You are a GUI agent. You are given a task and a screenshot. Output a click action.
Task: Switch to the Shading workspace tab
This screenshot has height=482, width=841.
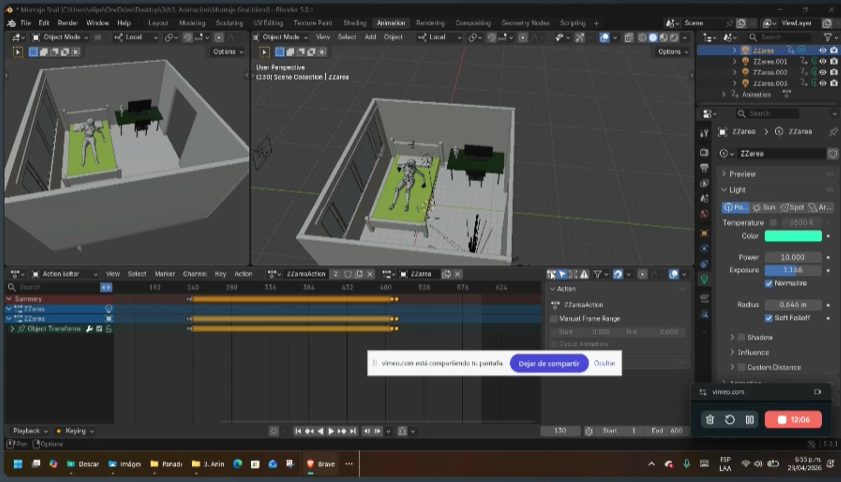pos(354,22)
